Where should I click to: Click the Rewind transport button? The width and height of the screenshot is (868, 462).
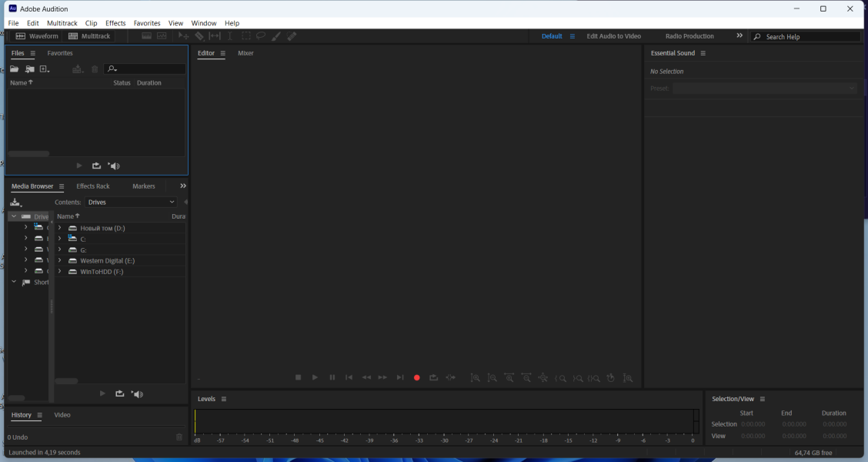pyautogui.click(x=366, y=377)
